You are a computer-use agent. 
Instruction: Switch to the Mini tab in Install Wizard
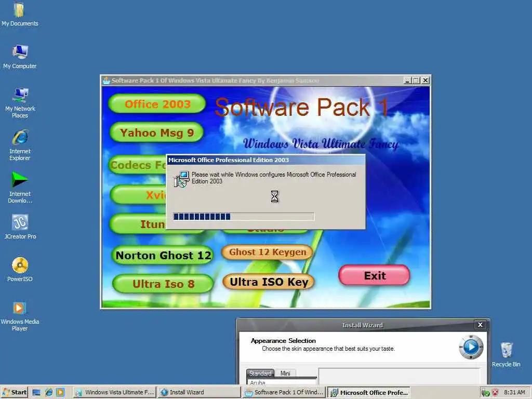coord(285,373)
